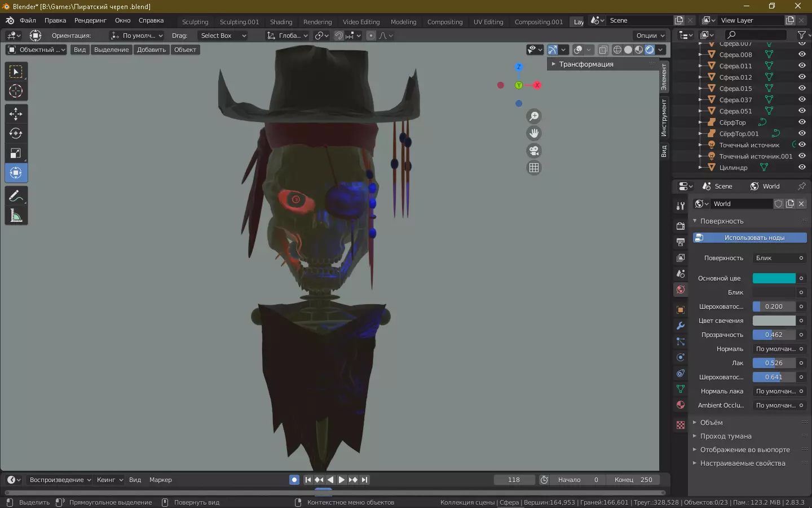Play the animation forward
Viewport: 812px width, 508px height.
click(342, 480)
